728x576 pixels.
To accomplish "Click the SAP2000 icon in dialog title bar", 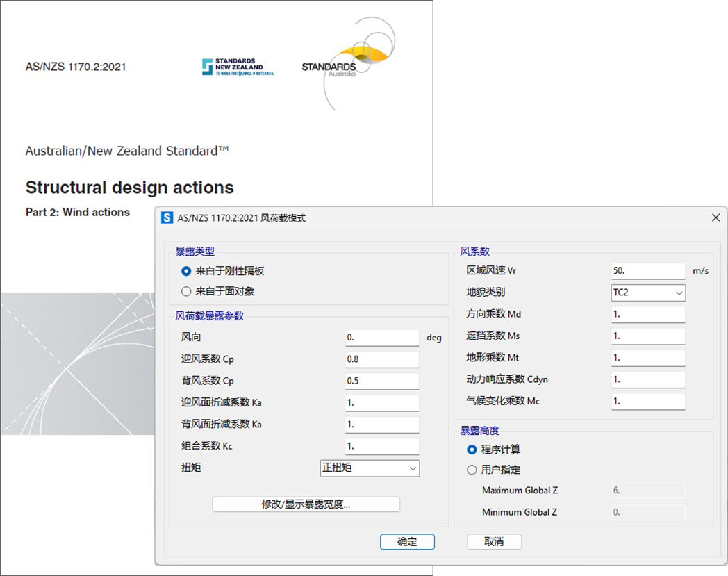I will tap(167, 218).
